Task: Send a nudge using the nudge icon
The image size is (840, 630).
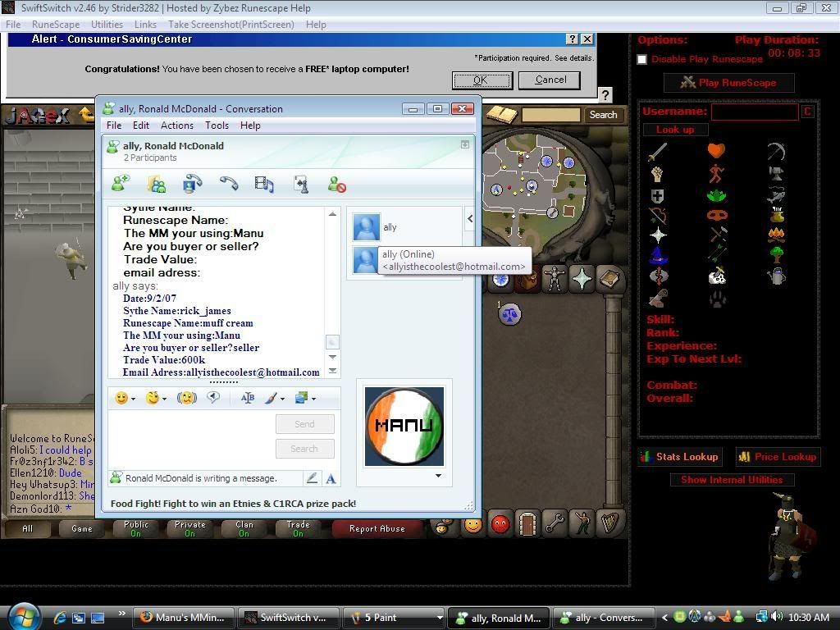Action: (x=187, y=398)
